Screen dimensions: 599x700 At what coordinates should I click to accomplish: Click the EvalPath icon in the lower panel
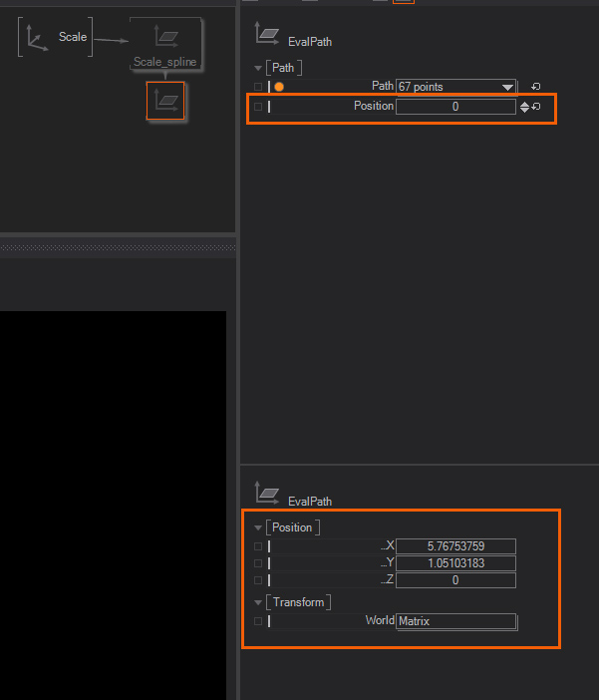point(267,493)
